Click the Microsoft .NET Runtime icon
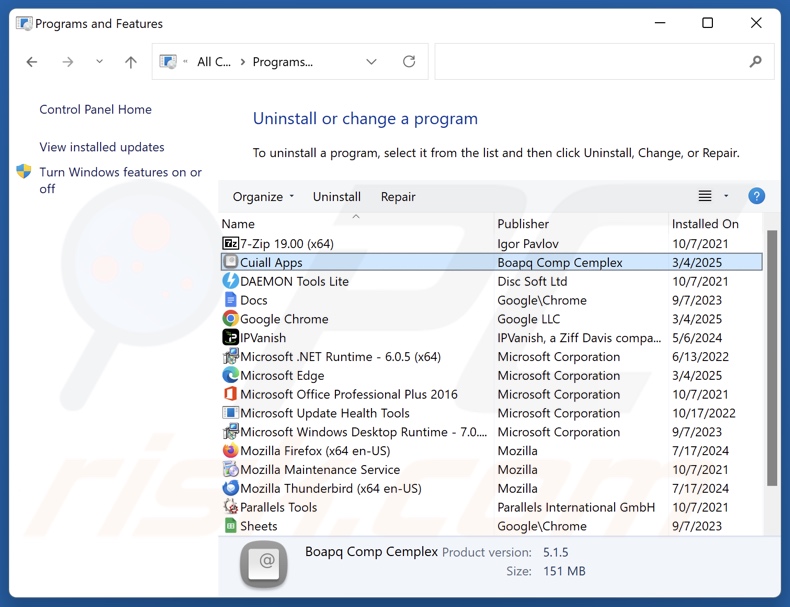790x607 pixels. 230,356
